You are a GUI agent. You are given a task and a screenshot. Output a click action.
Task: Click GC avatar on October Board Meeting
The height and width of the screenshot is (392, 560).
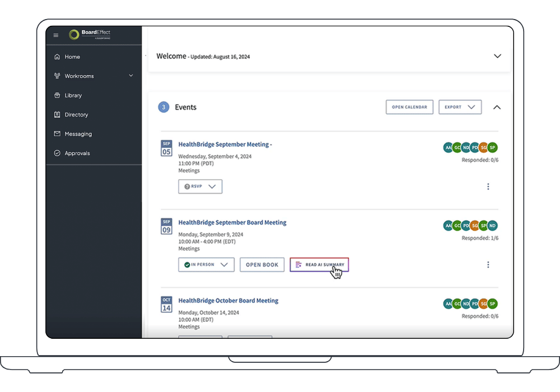[457, 304]
